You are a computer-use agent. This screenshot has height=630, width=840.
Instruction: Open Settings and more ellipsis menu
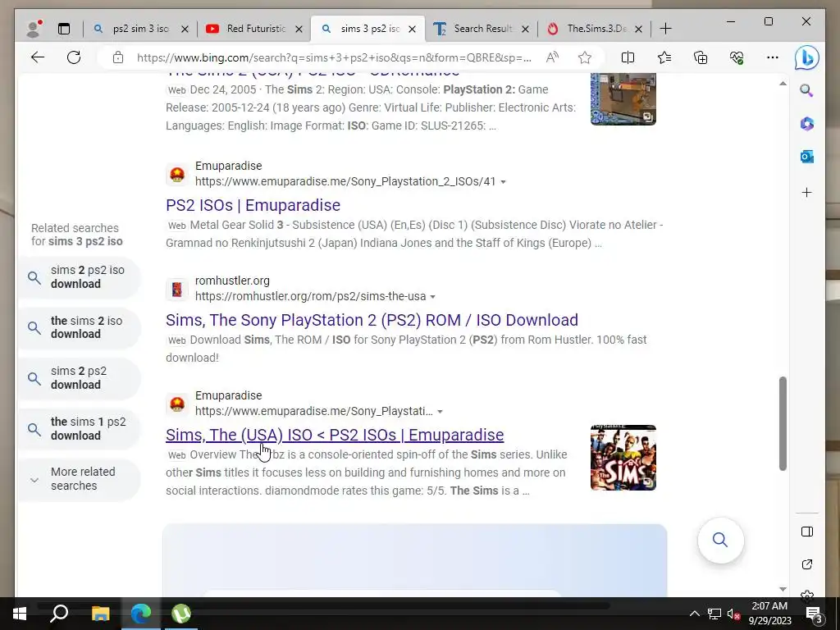point(773,57)
